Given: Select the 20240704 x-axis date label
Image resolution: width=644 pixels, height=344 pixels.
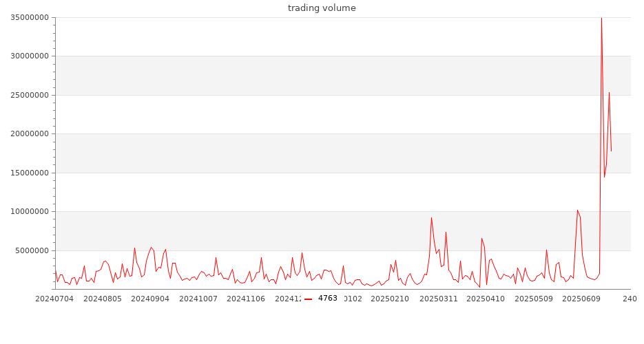Looking at the screenshot, I should (x=54, y=299).
